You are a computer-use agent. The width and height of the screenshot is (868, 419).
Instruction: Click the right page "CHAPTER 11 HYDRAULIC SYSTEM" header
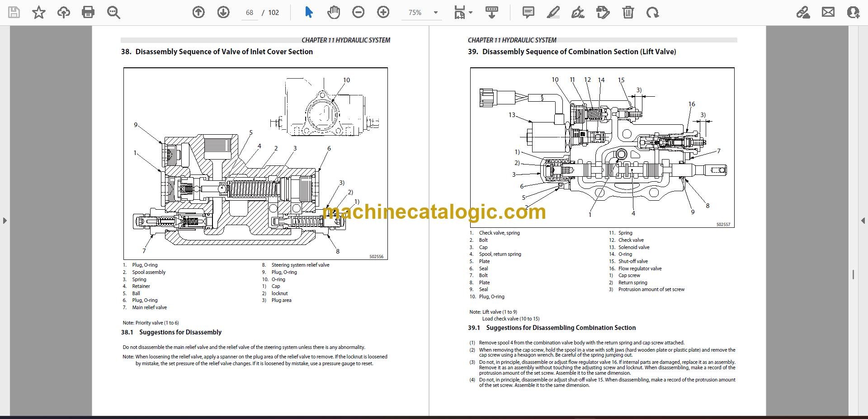pyautogui.click(x=512, y=40)
